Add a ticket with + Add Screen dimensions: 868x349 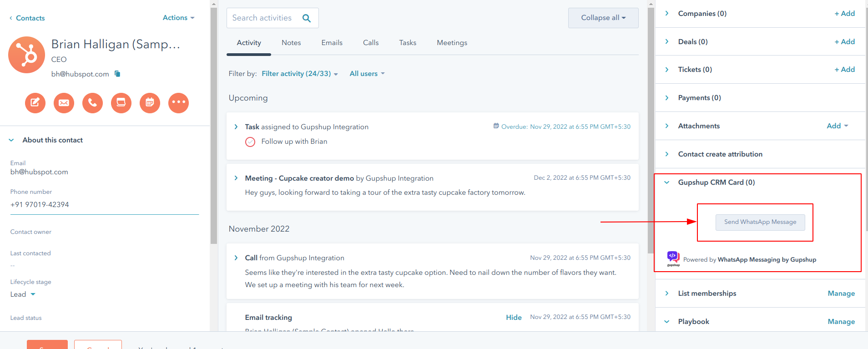point(844,70)
